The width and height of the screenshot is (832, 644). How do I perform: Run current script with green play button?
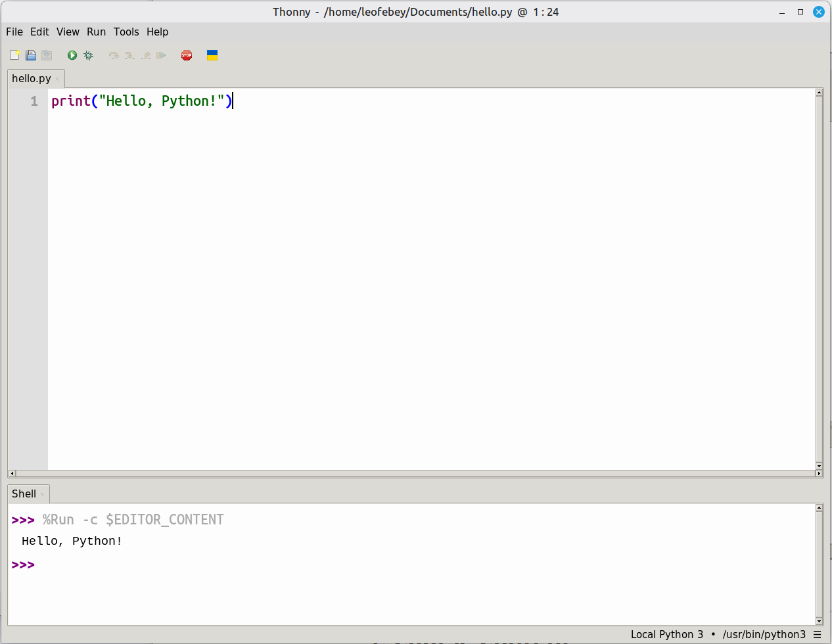tap(72, 55)
